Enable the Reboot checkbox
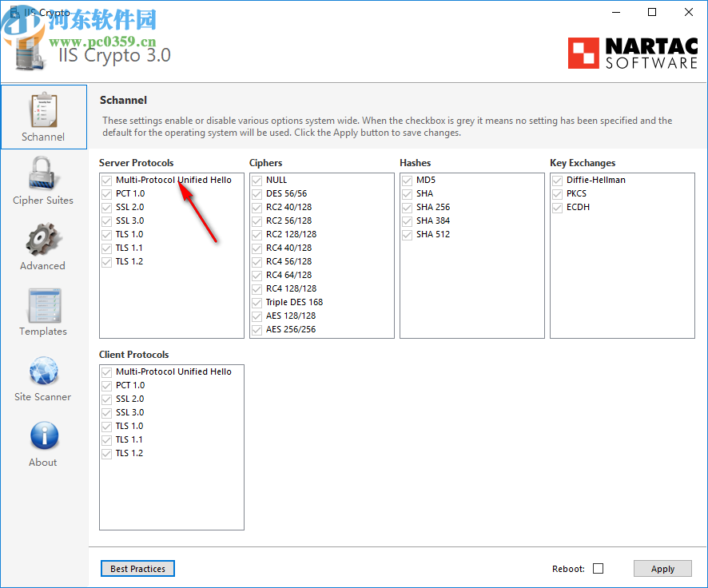The width and height of the screenshot is (708, 588). pos(599,569)
